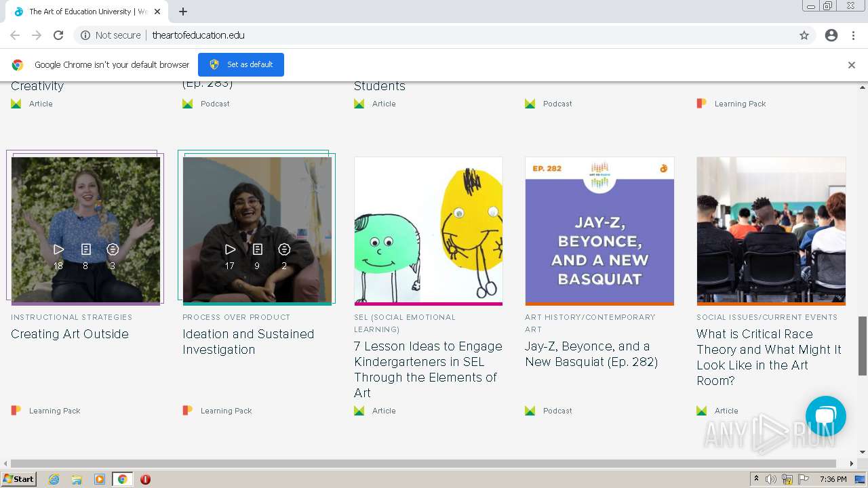Screen dimensions: 868x488
Task: Click Podcast icon under Jay-Z episode
Action: [x=530, y=411]
